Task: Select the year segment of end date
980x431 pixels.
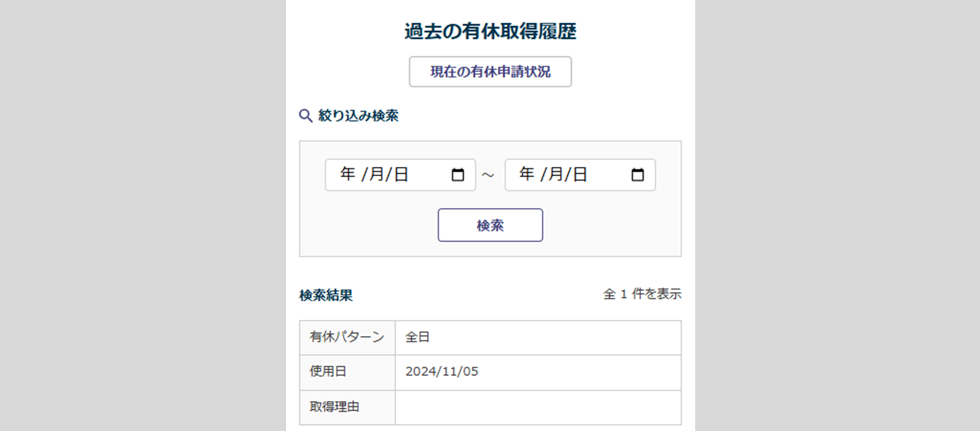Action: coord(527,175)
